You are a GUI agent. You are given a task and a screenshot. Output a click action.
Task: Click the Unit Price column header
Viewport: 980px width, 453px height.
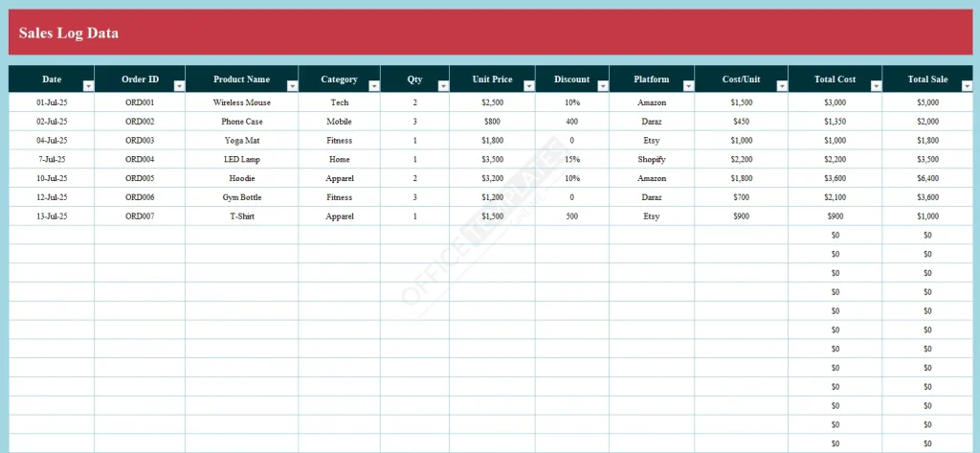[493, 79]
